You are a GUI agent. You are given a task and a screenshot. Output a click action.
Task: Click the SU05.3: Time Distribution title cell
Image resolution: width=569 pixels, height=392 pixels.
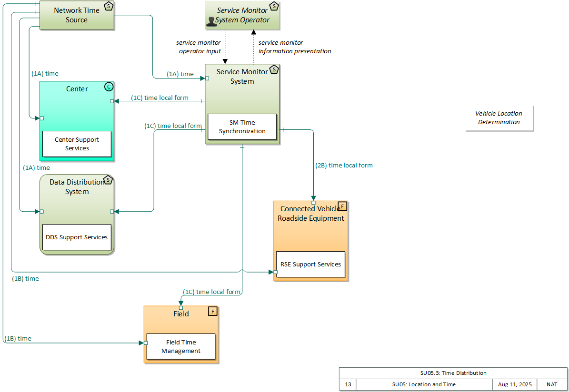coord(453,373)
